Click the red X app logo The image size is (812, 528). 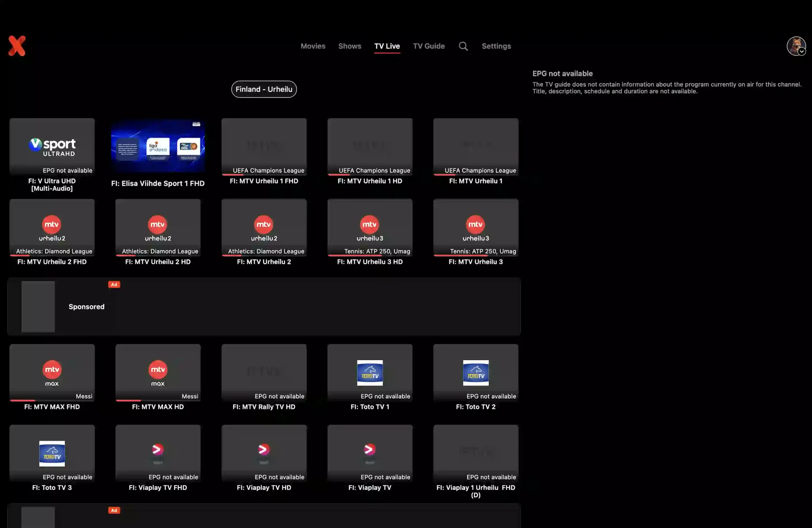point(17,46)
